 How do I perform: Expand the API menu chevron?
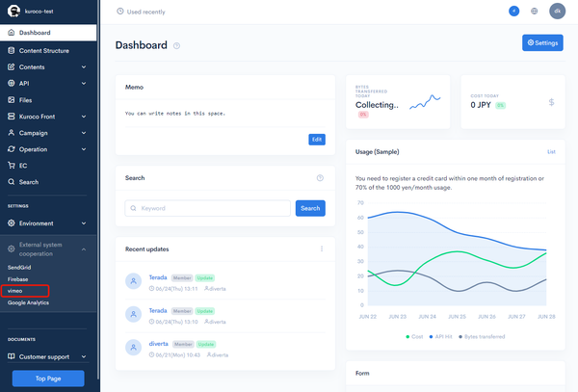click(x=84, y=84)
